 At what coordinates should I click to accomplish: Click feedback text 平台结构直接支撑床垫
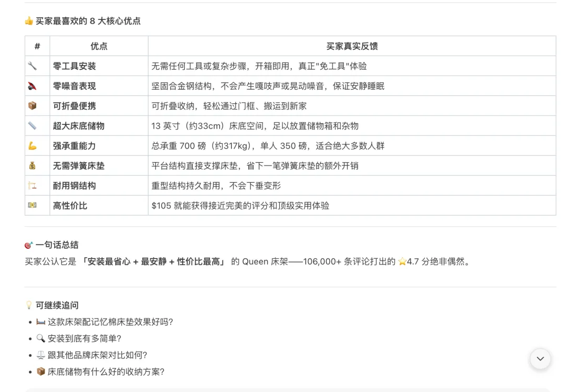[x=195, y=165]
